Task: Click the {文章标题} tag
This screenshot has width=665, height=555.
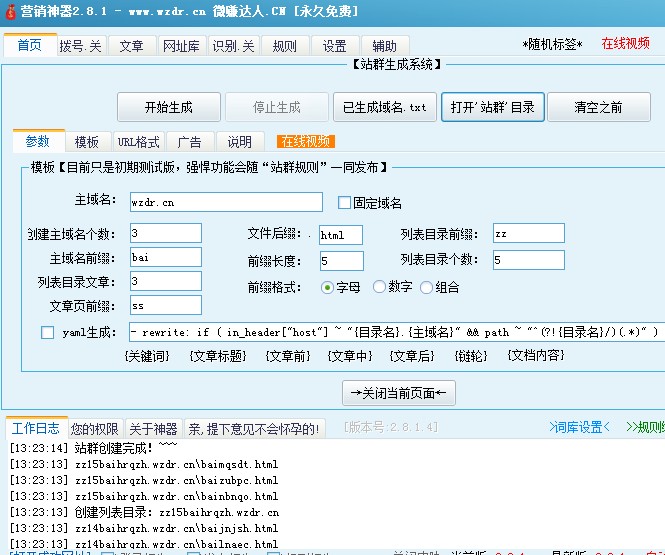Action: (x=218, y=356)
